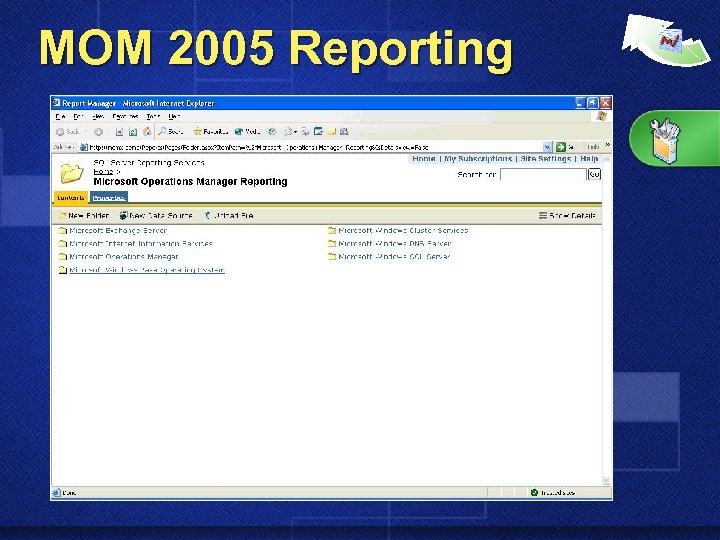Switch to the Contents tab

[71, 197]
